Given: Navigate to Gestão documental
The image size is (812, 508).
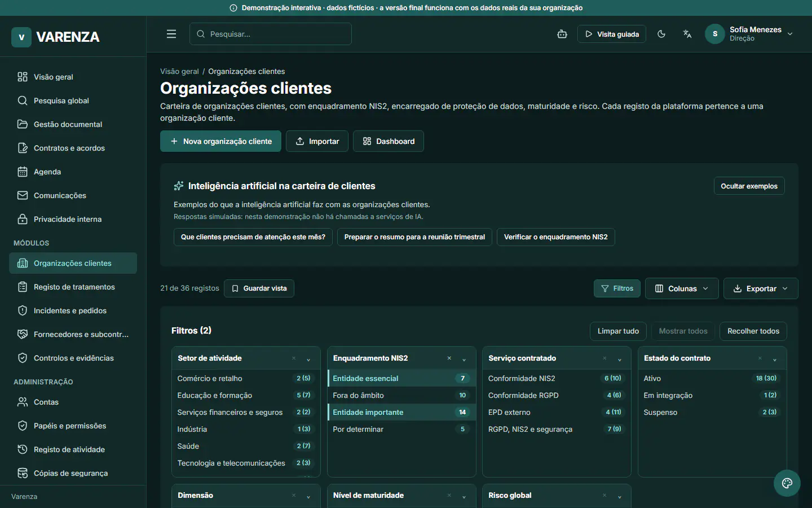Looking at the screenshot, I should pos(73,124).
